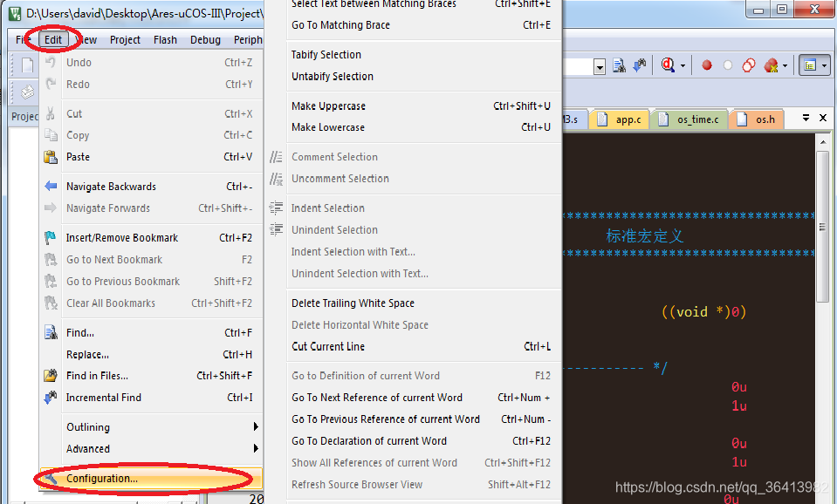Screen dimensions: 837x504
Task: Click the Find binoculars icon in menu
Action: (x=51, y=332)
